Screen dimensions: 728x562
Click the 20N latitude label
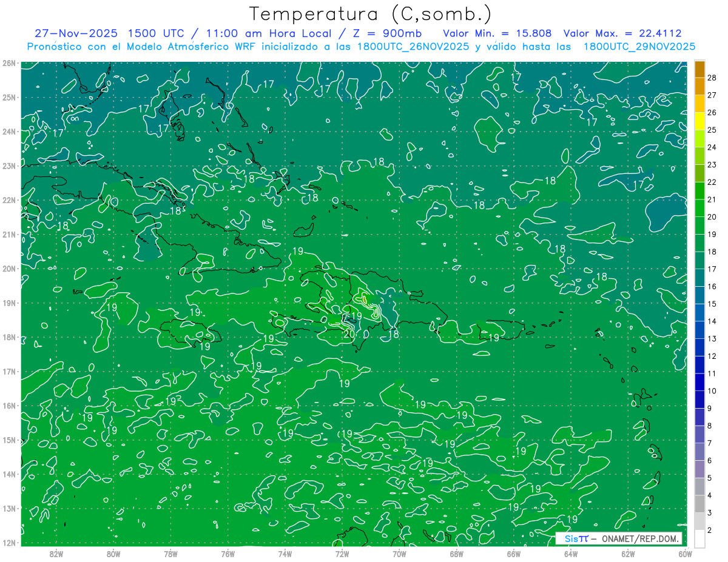(8, 269)
